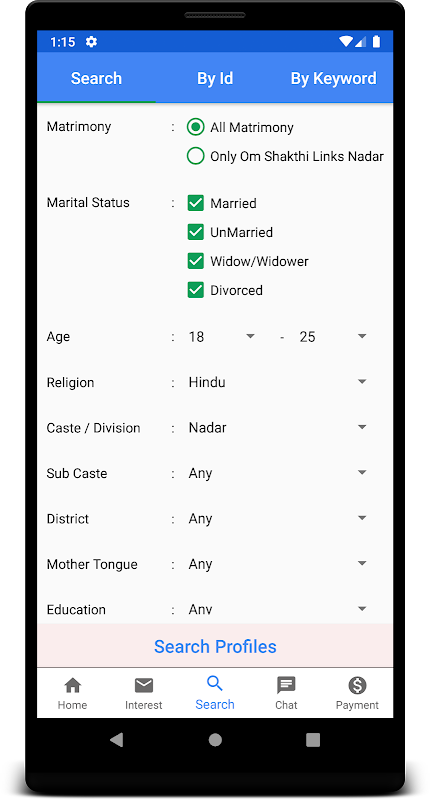430x800 pixels.
Task: Open the Chat bubble icon
Action: point(286,685)
